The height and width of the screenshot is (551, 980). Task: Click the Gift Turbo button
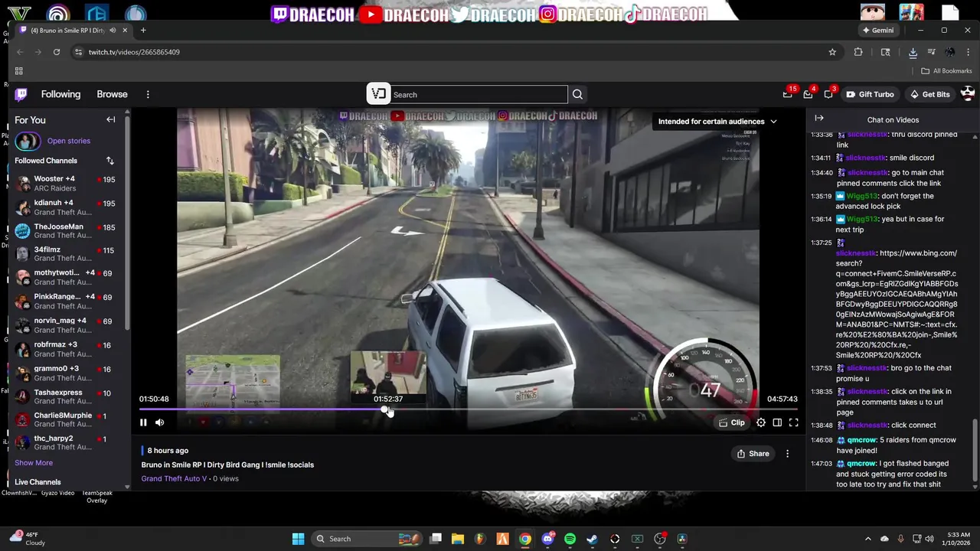tap(870, 94)
